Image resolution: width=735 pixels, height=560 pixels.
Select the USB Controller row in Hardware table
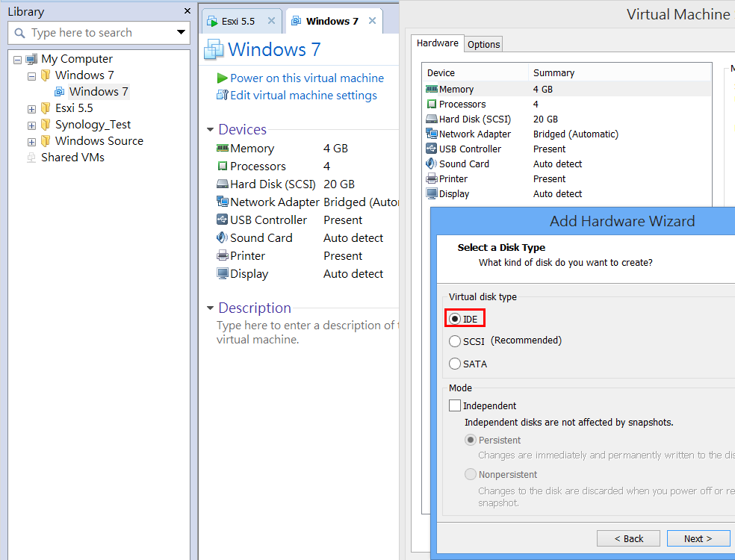567,149
